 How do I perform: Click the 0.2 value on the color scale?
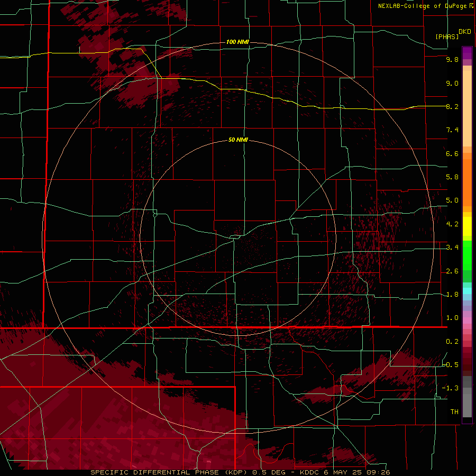pyautogui.click(x=452, y=342)
